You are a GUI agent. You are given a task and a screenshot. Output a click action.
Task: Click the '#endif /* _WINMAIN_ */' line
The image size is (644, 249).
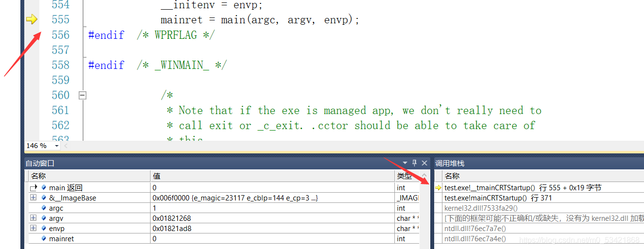coord(157,65)
